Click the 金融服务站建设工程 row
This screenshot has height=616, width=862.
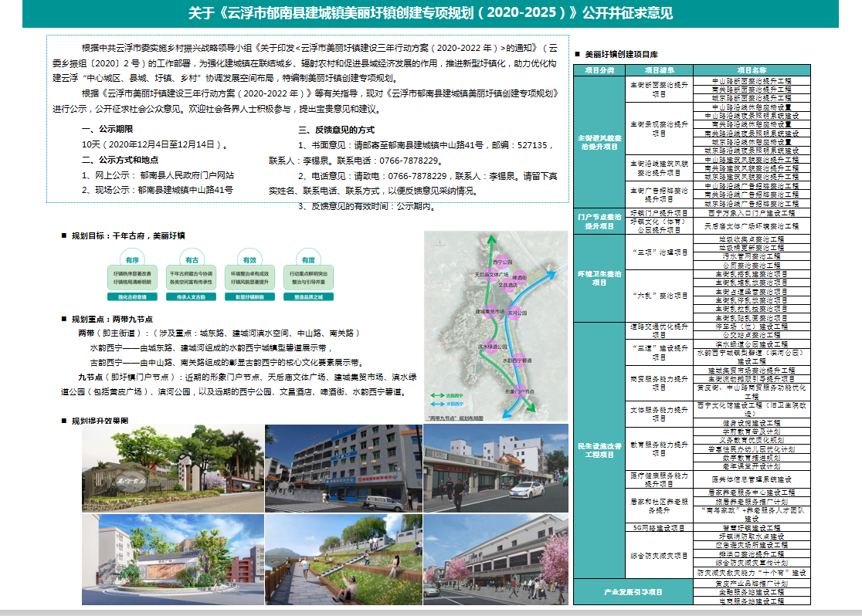click(x=752, y=592)
